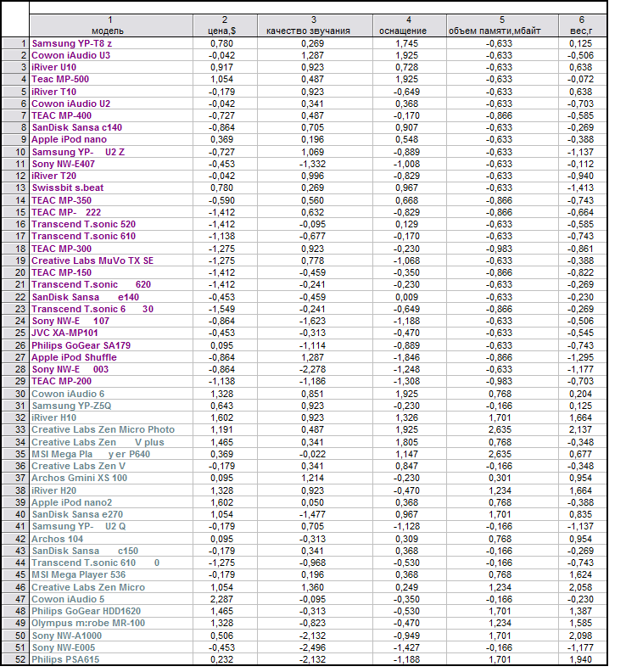Screen dimensions: 626x672
Task: Select the iRiver U10 cell
Action: tap(111, 67)
